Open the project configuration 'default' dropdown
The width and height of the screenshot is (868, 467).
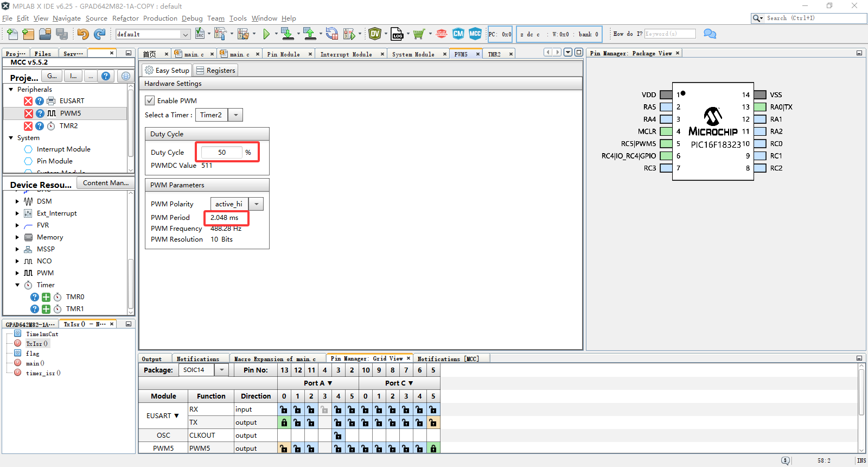coord(186,34)
